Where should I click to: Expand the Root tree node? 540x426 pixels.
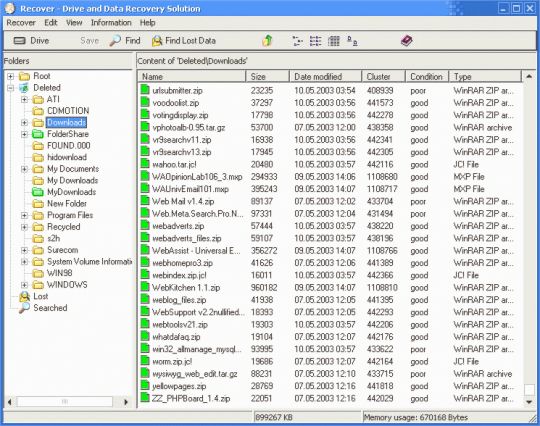click(11, 76)
